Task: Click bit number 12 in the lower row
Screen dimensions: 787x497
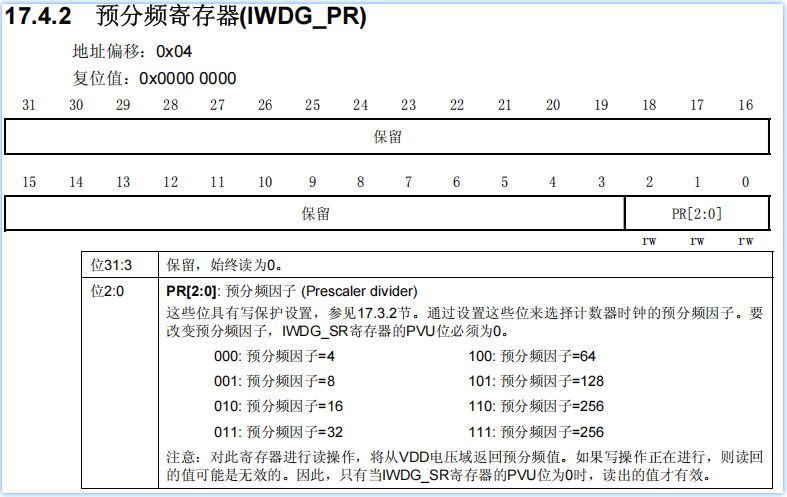Action: click(170, 182)
